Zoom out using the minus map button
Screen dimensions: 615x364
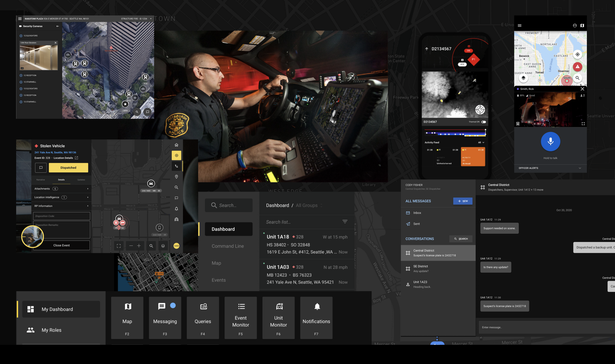click(131, 246)
